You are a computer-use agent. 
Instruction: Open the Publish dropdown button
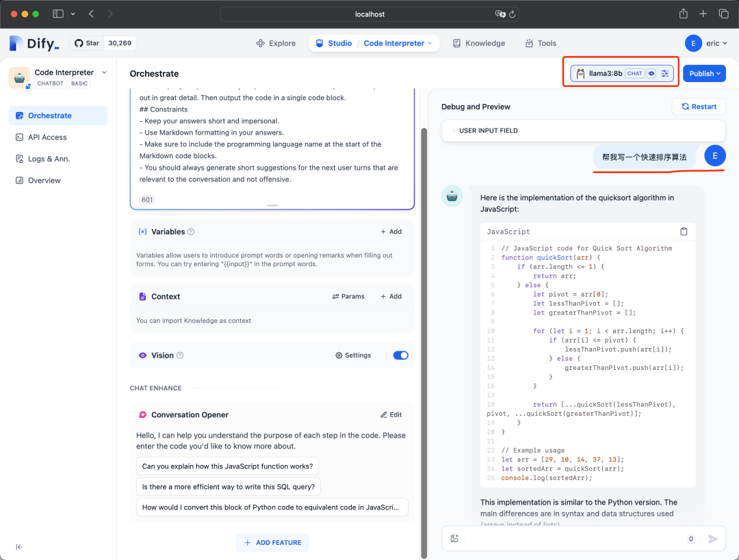click(704, 73)
